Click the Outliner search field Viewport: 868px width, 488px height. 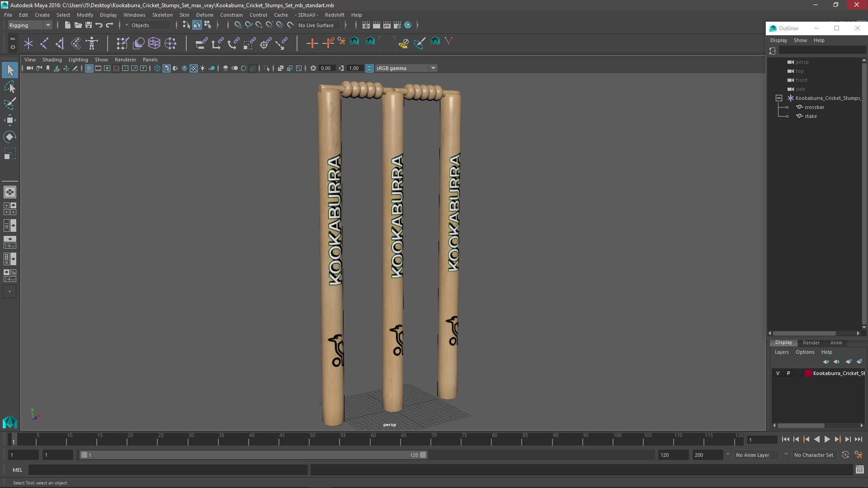pyautogui.click(x=822, y=51)
